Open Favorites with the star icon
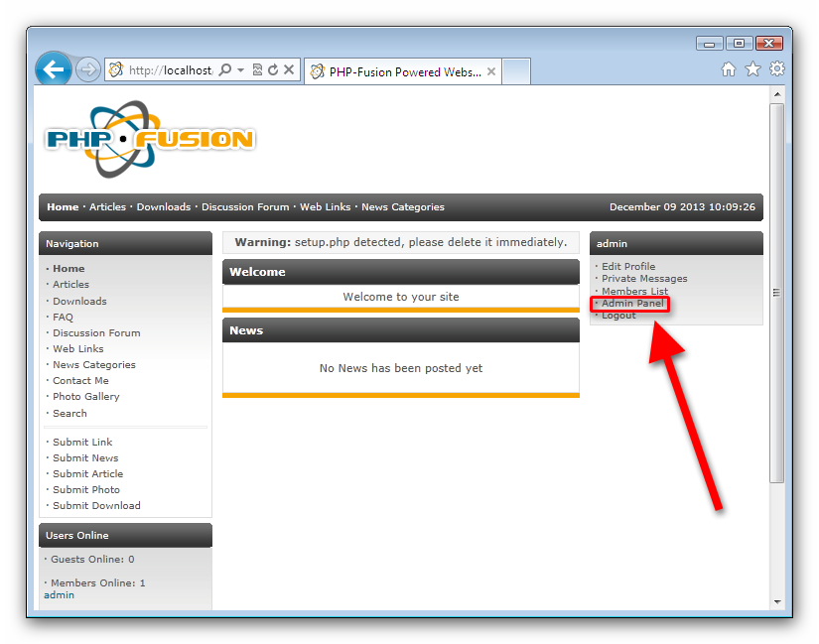Screen dimensions: 819x644 coord(752,69)
